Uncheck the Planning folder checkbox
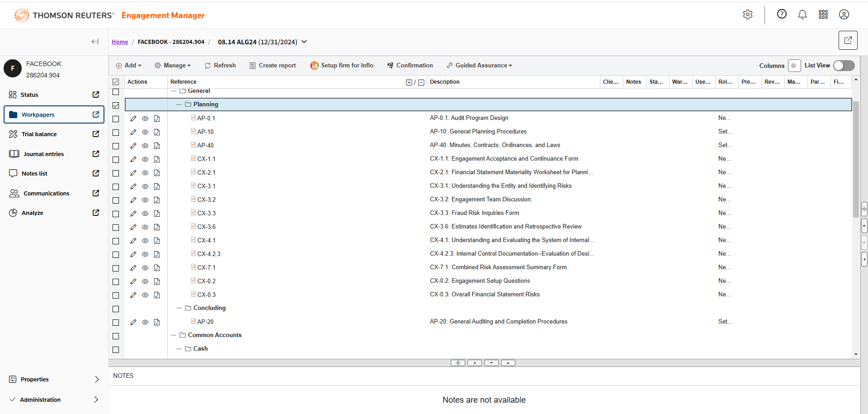868x414 pixels. (116, 105)
